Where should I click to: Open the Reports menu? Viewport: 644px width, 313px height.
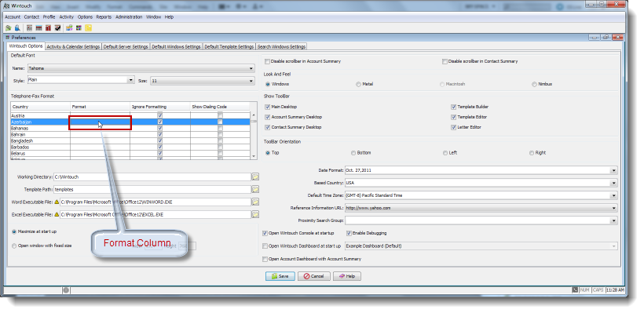coord(104,16)
